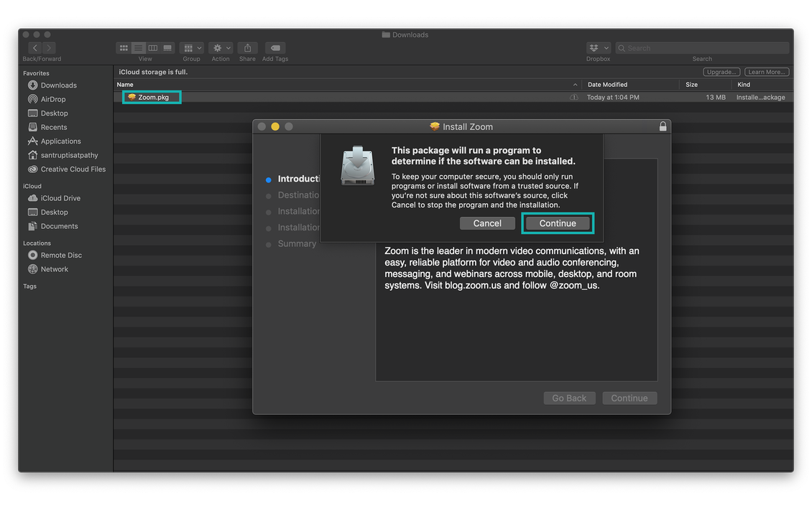Open the Action gear dropdown
The height and width of the screenshot is (509, 812).
[x=220, y=47]
